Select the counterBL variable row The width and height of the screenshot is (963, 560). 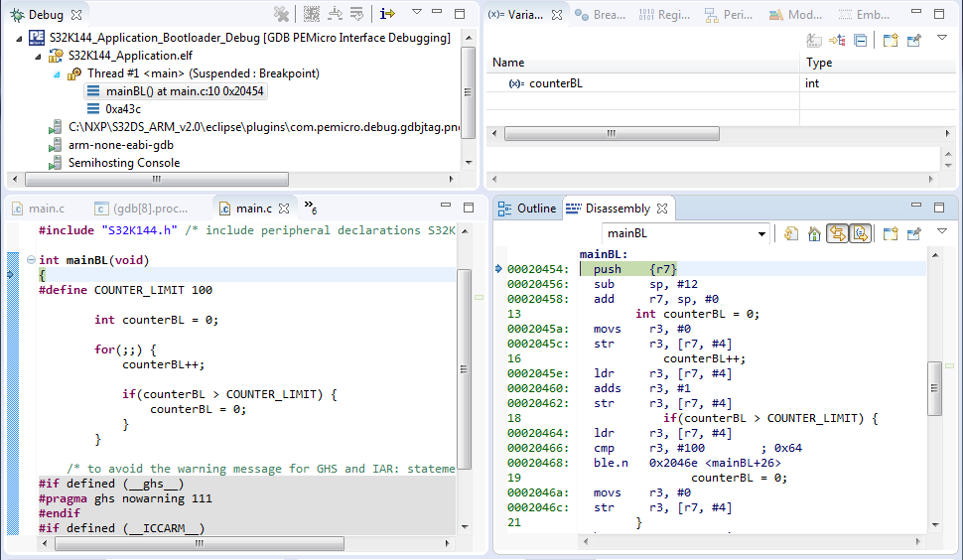click(x=722, y=82)
